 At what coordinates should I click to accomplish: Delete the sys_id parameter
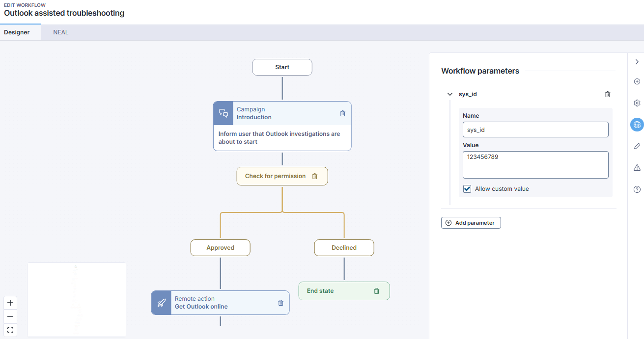click(x=608, y=94)
